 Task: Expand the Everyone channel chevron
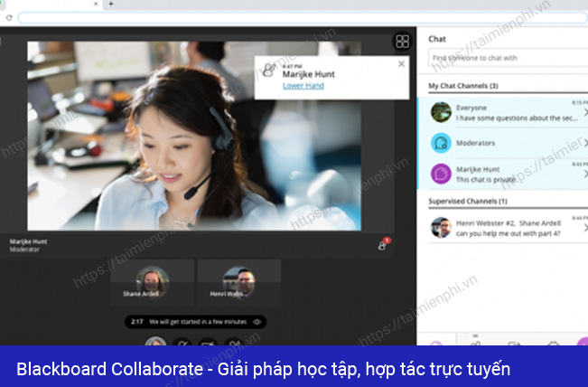point(585,112)
